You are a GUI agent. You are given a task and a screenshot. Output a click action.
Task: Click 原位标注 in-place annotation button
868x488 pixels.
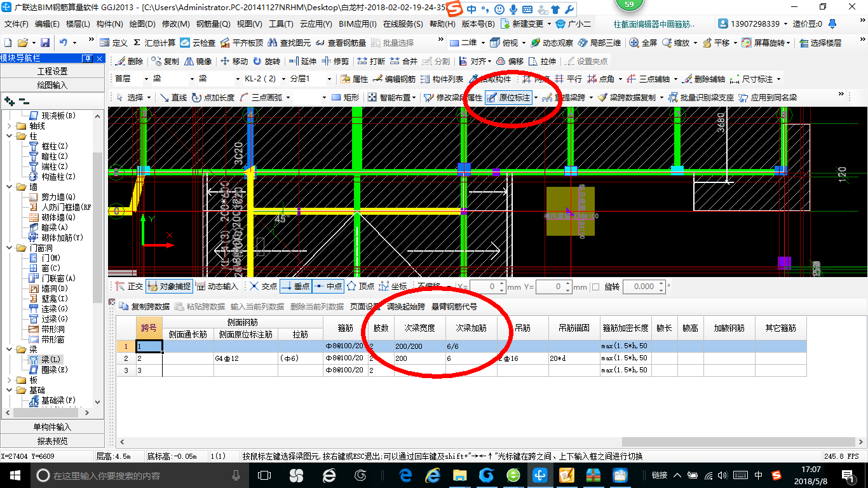(509, 97)
